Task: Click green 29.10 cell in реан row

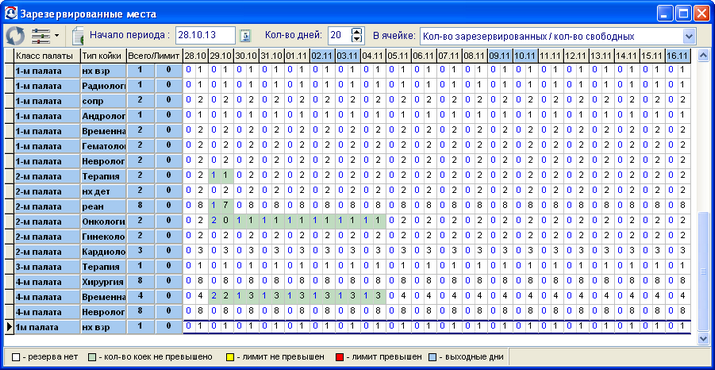Action: click(221, 205)
